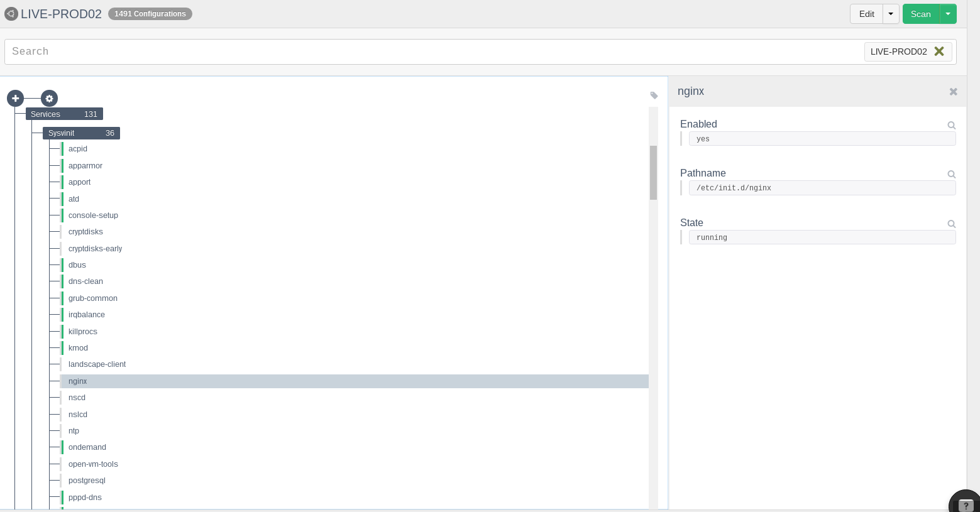Select the nslcd service
Image resolution: width=980 pixels, height=512 pixels.
[78, 415]
